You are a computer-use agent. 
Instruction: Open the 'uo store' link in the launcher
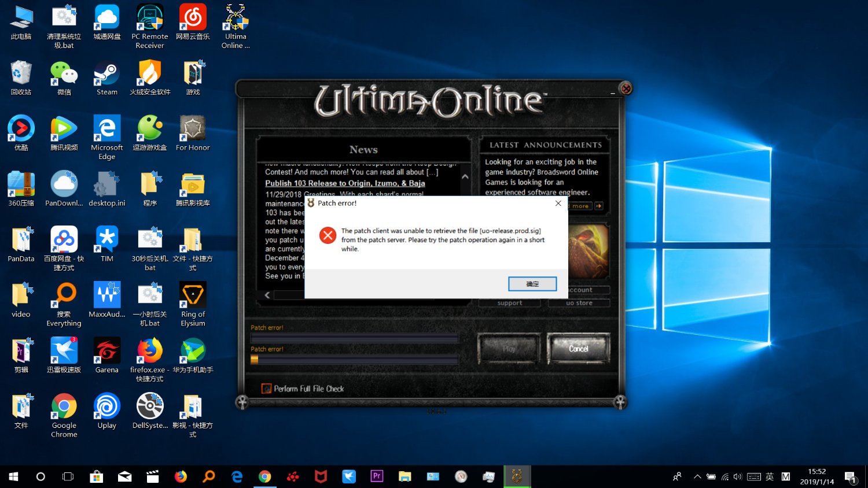tap(579, 303)
